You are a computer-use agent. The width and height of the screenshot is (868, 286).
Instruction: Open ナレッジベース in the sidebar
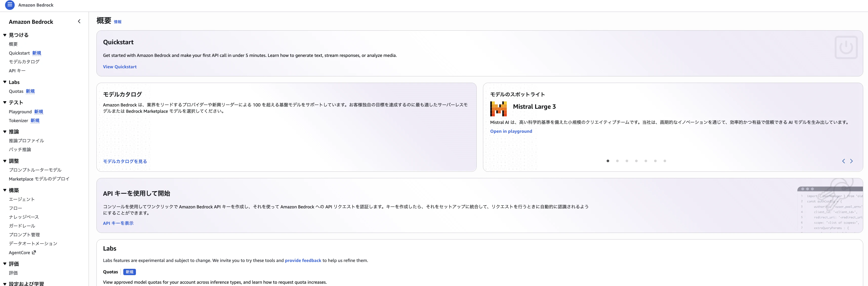click(x=24, y=217)
